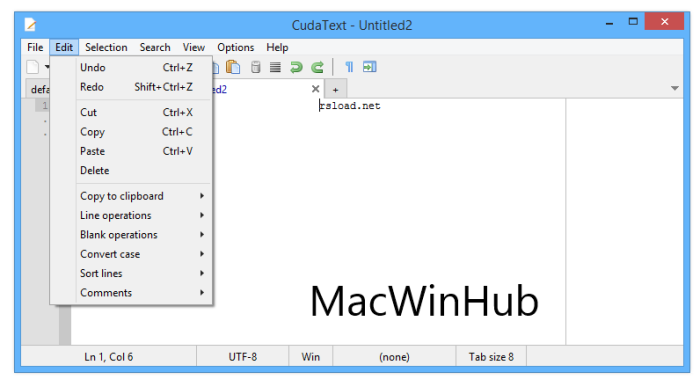Choose Undo from Edit menu
The height and width of the screenshot is (387, 700).
(131, 67)
